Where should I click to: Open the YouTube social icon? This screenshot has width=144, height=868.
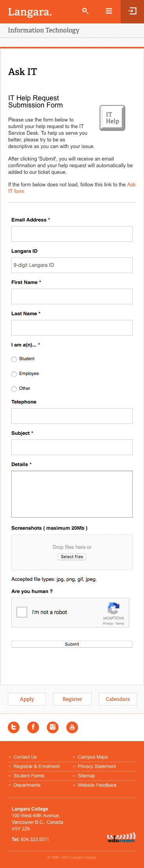point(72,727)
